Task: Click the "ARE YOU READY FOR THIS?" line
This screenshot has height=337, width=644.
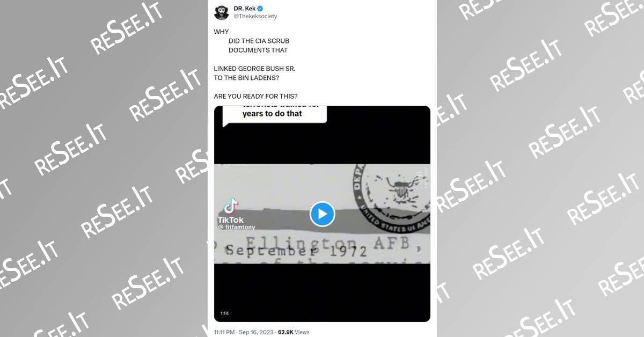Action: (255, 97)
